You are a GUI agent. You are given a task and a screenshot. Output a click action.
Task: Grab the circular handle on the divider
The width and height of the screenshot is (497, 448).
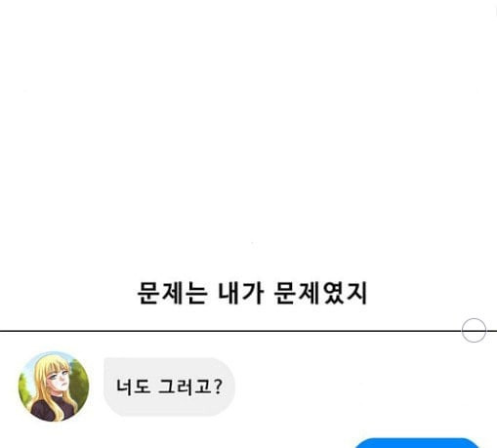(x=474, y=330)
